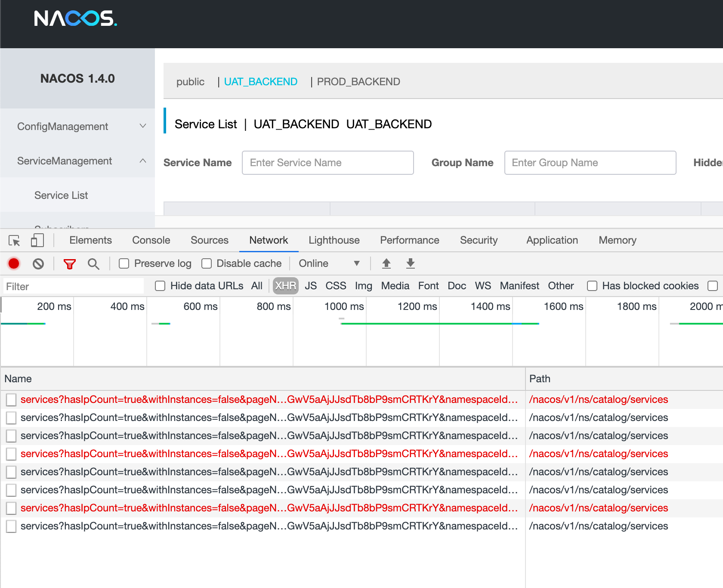Switch to the Sources tab
The height and width of the screenshot is (588, 723).
210,240
